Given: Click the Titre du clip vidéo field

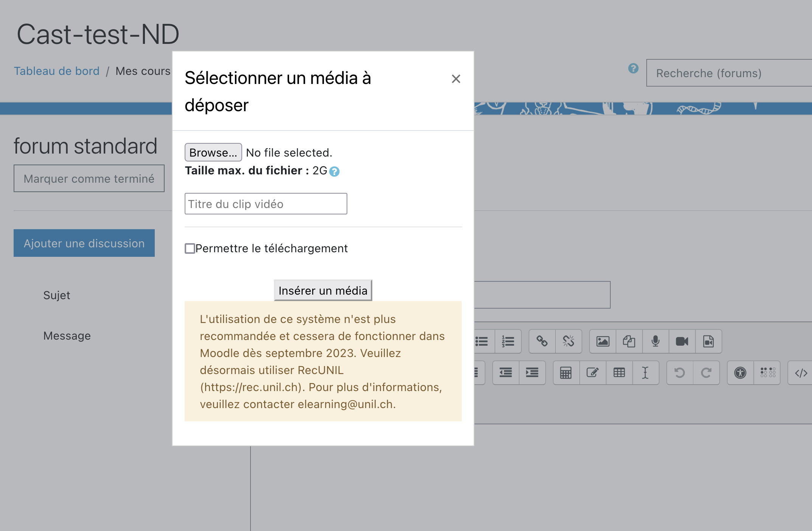Looking at the screenshot, I should [266, 204].
